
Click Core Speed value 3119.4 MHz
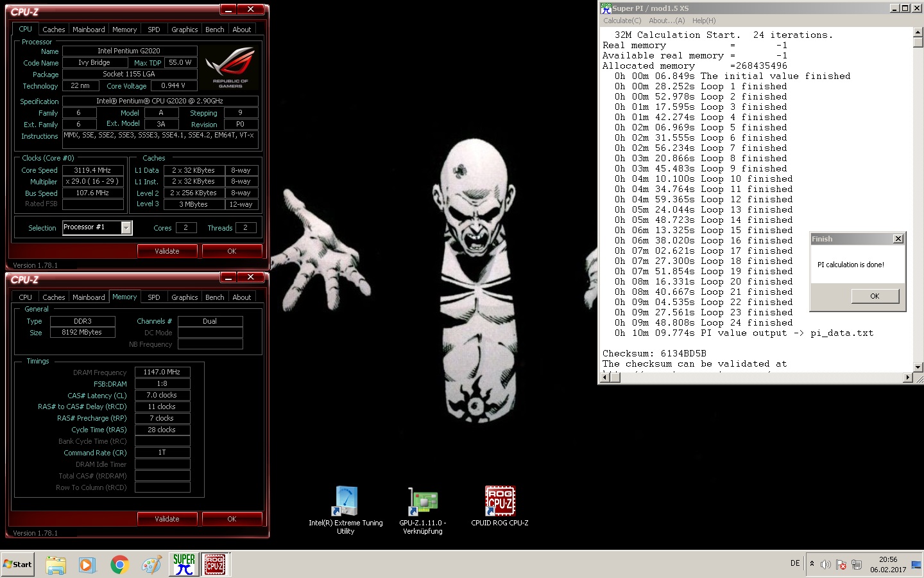[92, 170]
